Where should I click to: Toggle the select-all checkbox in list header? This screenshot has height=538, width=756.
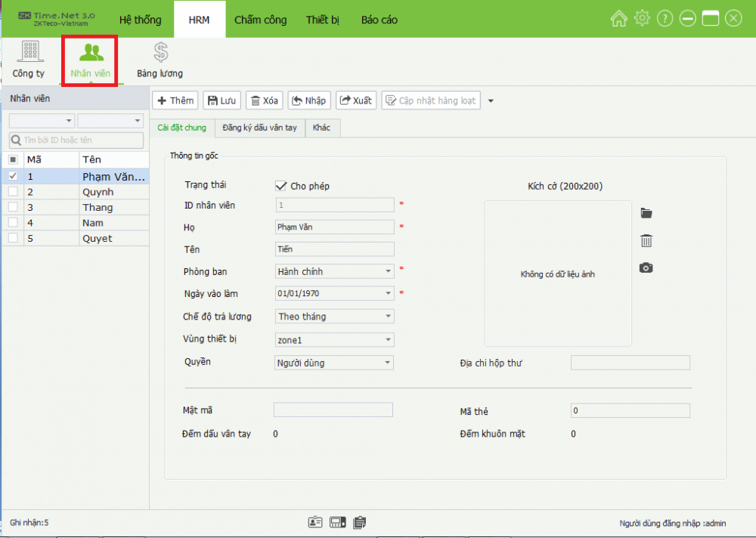click(x=12, y=159)
